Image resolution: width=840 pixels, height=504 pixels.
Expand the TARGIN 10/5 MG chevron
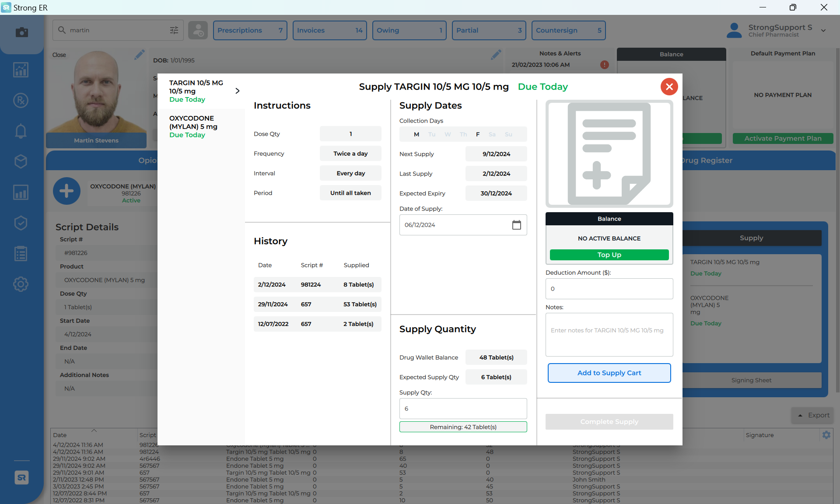(x=237, y=91)
